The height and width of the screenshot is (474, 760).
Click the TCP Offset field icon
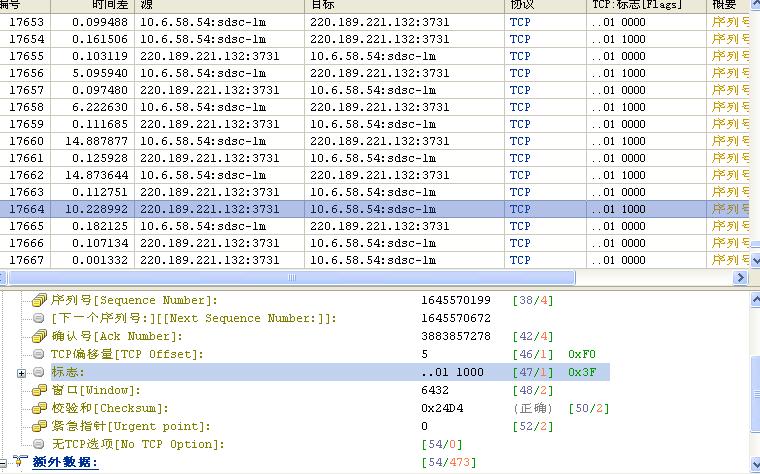(40, 354)
